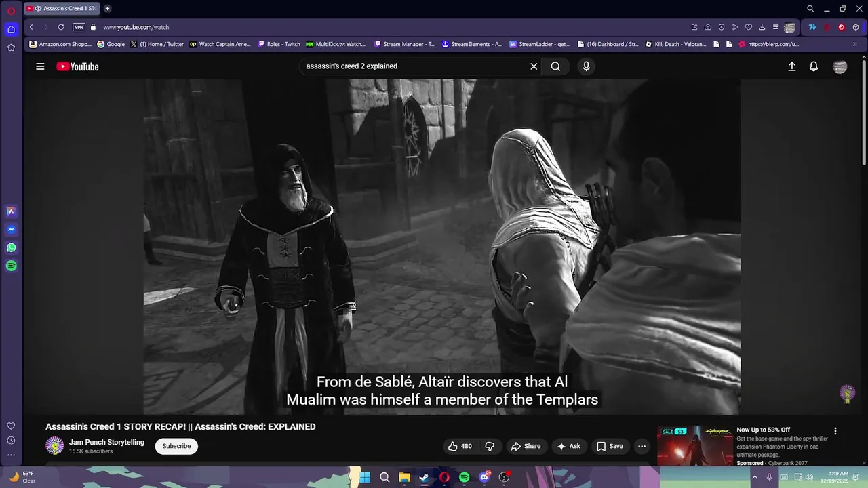
Task: Open the ad blocker shield icon
Action: (722, 27)
